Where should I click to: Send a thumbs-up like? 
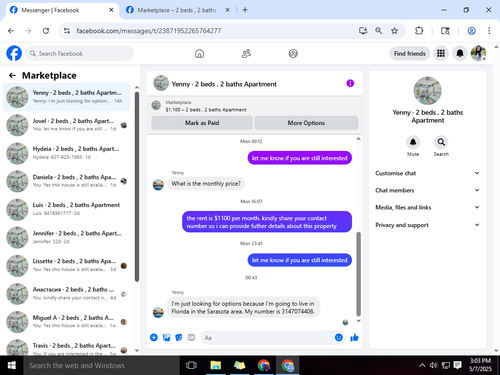click(354, 338)
